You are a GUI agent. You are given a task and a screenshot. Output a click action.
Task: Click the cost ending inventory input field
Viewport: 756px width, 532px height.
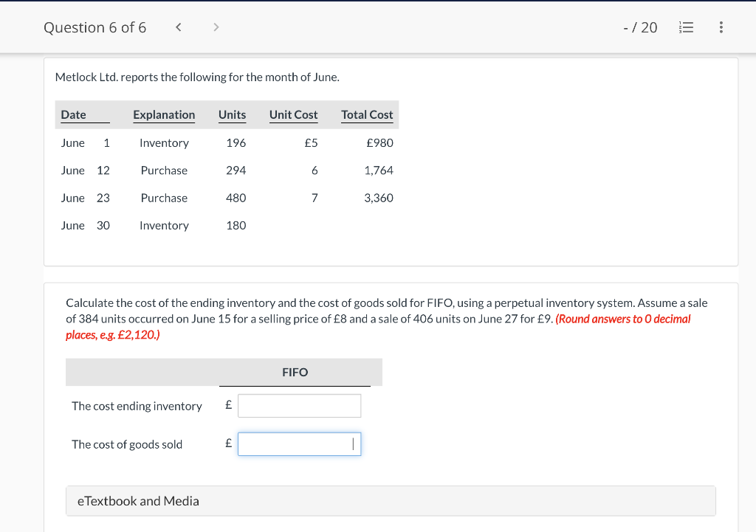[x=300, y=406]
